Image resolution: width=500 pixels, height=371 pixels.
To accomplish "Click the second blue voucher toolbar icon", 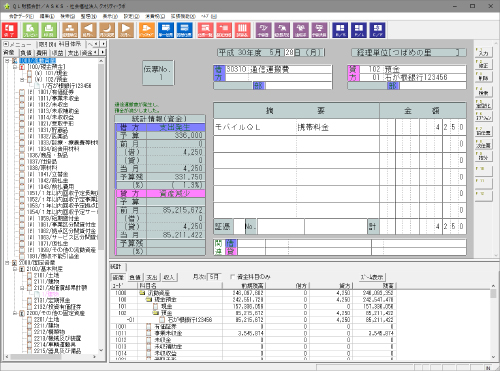I will [184, 30].
